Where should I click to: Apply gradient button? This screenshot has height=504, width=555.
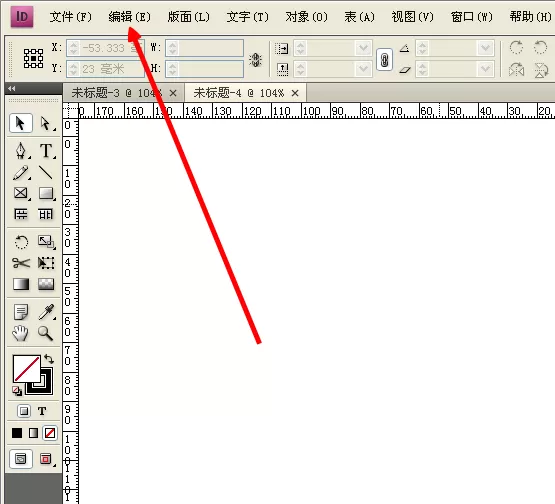(x=33, y=433)
